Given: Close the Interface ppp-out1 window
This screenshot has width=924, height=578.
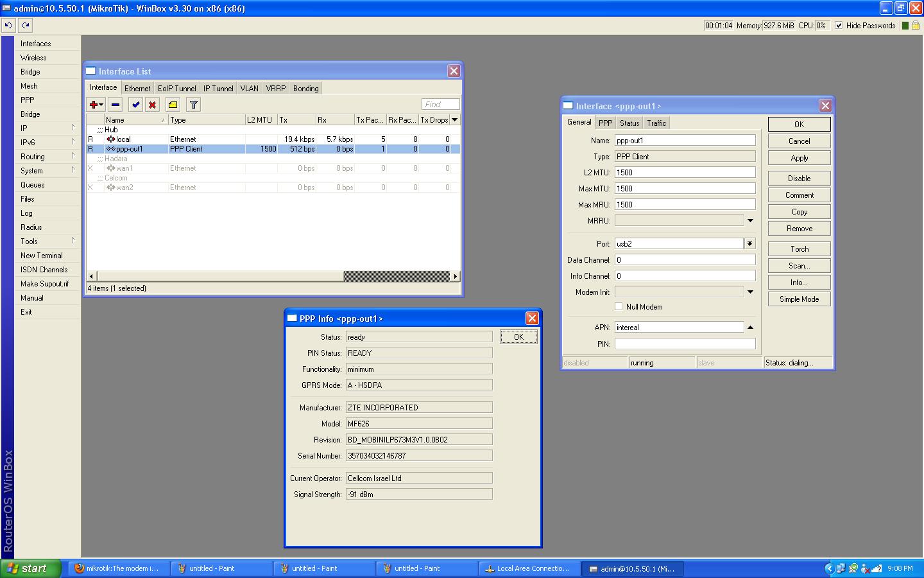Looking at the screenshot, I should coord(825,105).
